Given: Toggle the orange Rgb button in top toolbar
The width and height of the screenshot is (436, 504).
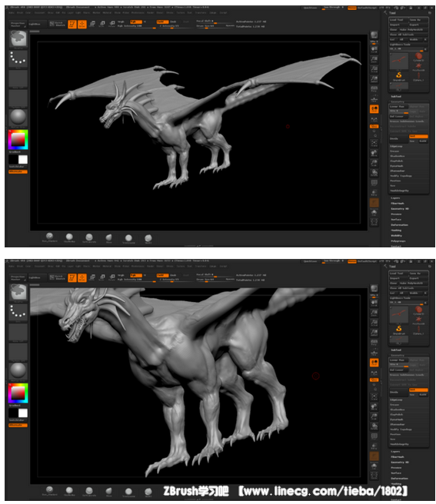Looking at the screenshot, I should coord(135,22).
